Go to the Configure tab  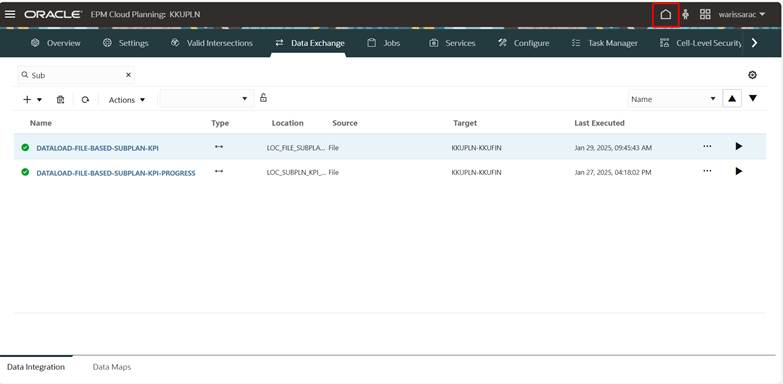pyautogui.click(x=523, y=43)
